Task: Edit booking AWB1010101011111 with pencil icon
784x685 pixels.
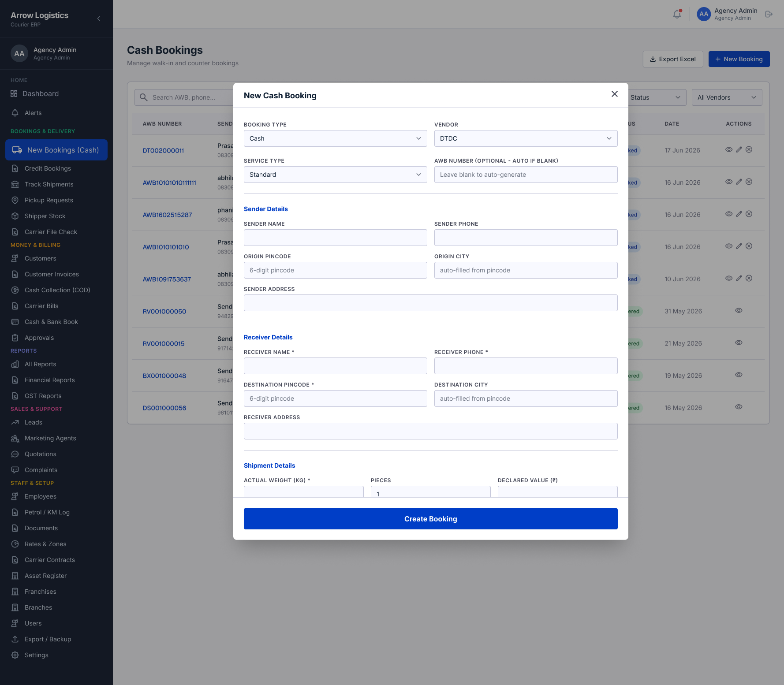Action: coord(739,182)
